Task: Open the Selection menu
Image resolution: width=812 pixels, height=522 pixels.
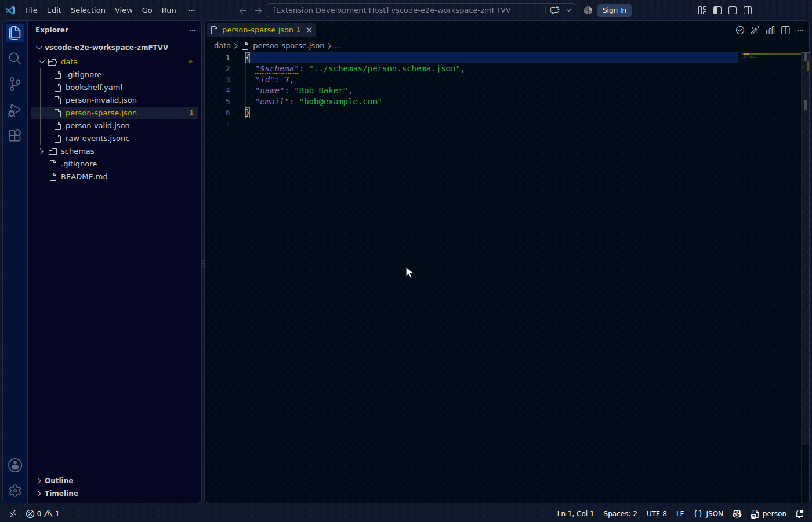Action: [x=88, y=10]
